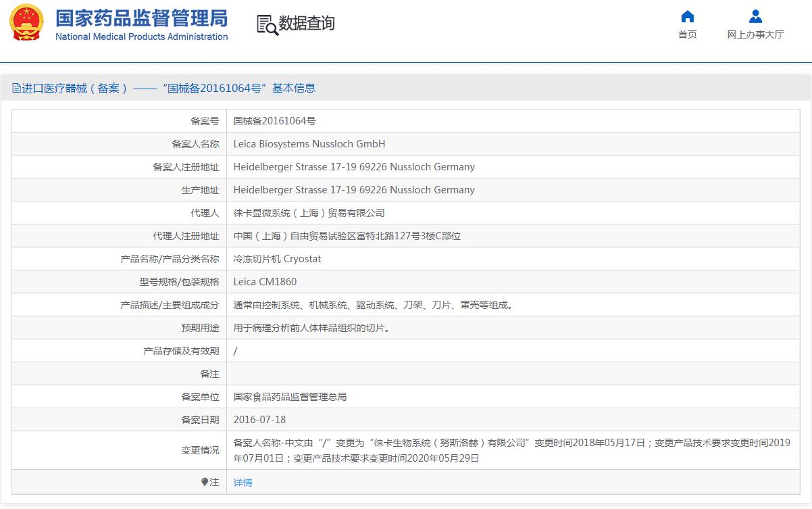Click the document icon before 进口医疗器械
The width and height of the screenshot is (812, 509).
[16, 89]
